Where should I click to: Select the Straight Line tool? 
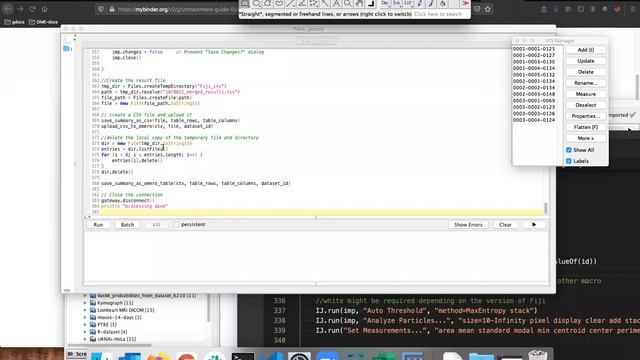291,4
